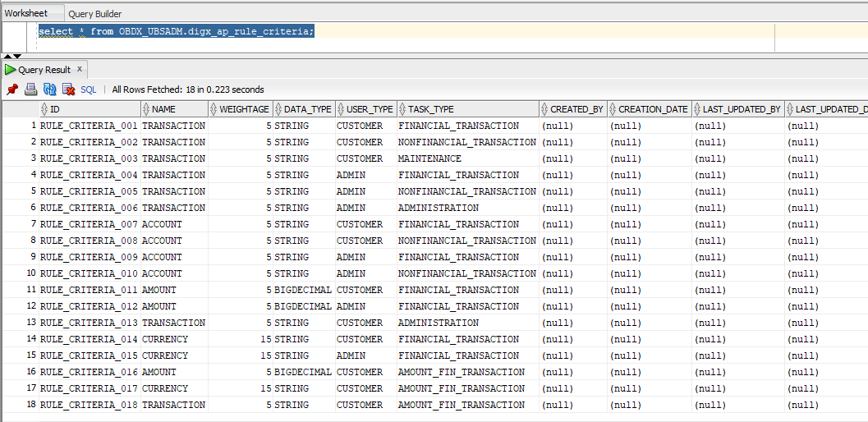Click NONFINANCIAL_TRANSACTION in row 8
The width and height of the screenshot is (868, 422).
coord(467,241)
